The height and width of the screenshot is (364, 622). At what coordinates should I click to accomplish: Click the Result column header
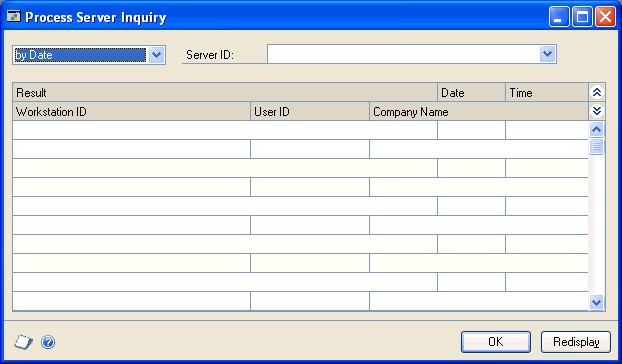225,92
